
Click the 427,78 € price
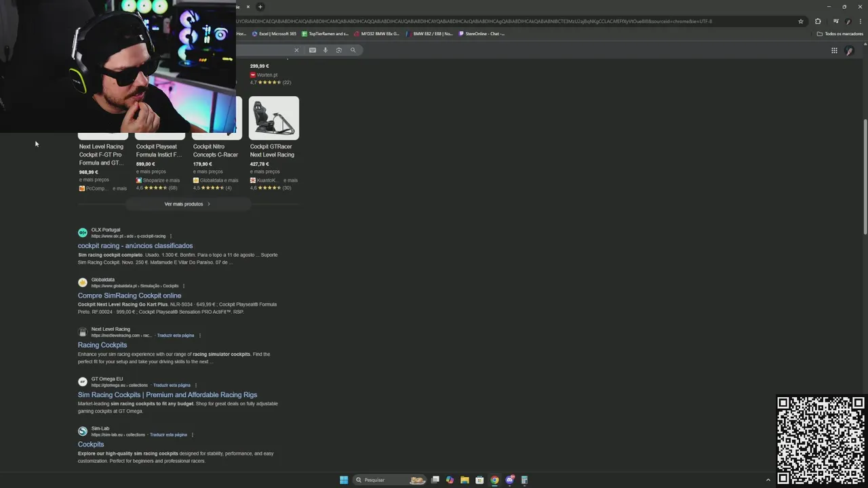tap(260, 164)
